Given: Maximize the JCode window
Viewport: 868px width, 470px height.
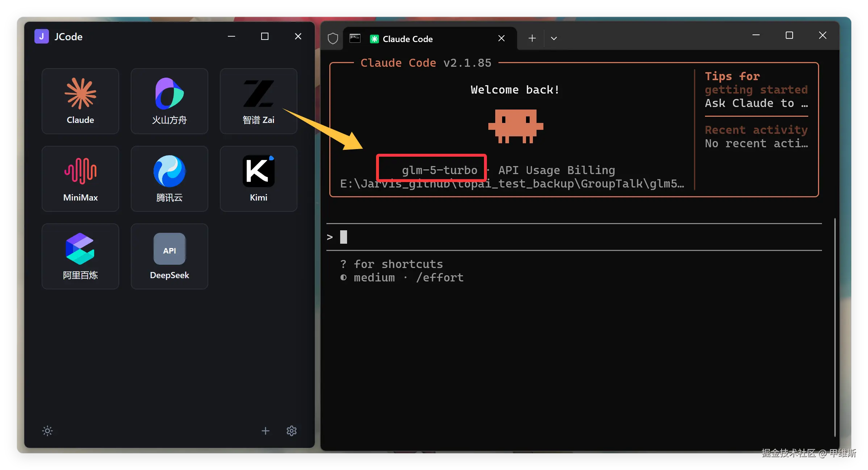Looking at the screenshot, I should point(265,37).
